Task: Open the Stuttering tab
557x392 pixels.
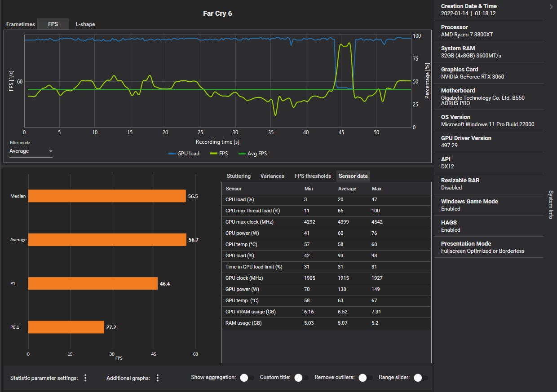Action: coord(239,176)
